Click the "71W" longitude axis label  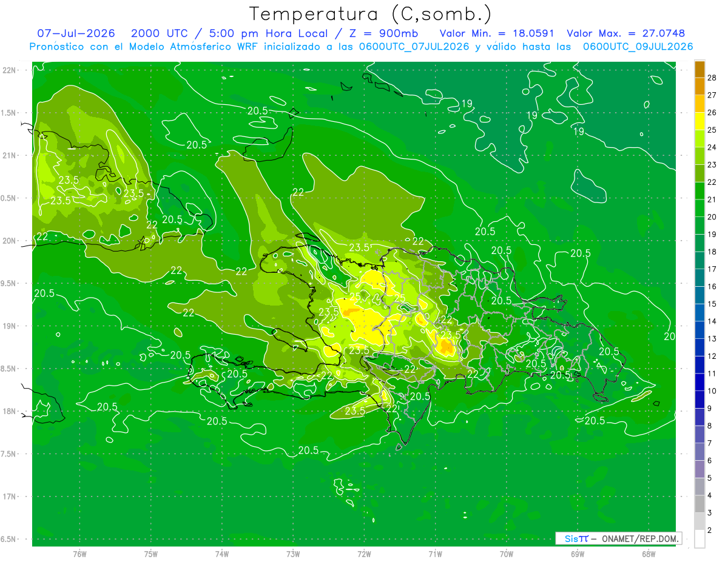coord(435,554)
